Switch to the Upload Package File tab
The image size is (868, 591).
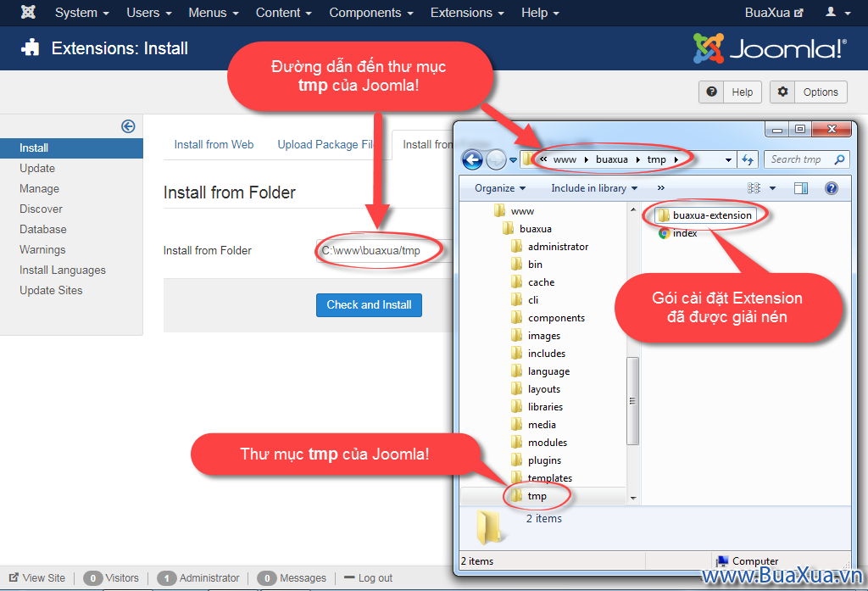(x=326, y=144)
